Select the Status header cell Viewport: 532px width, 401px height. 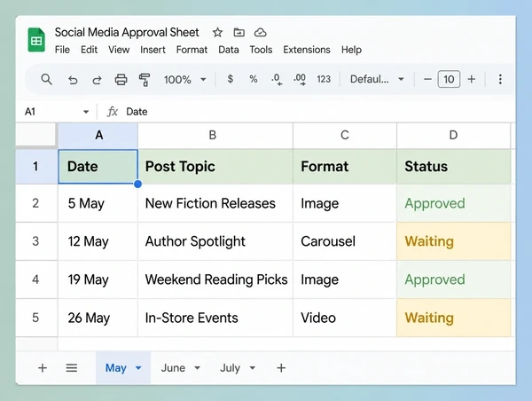454,167
